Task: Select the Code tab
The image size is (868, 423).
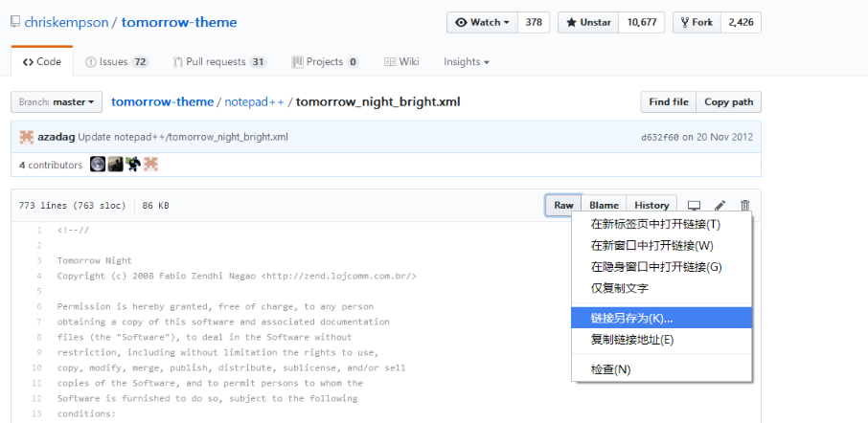Action: (42, 62)
